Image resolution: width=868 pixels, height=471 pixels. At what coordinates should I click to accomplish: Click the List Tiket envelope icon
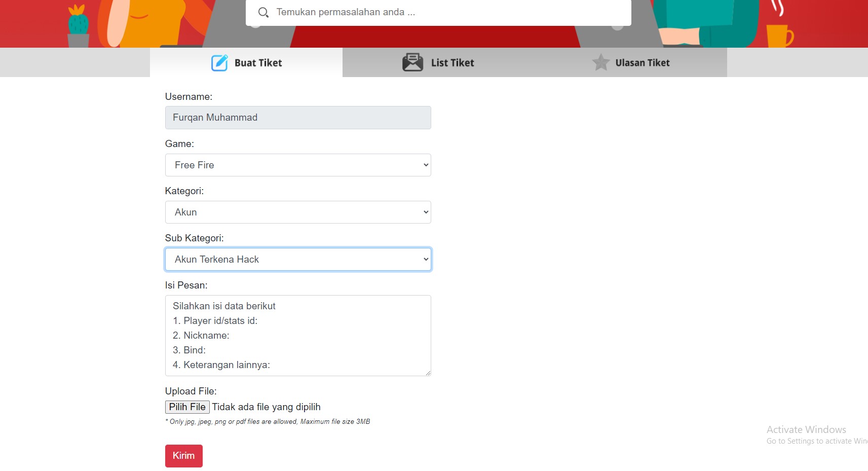pos(412,62)
